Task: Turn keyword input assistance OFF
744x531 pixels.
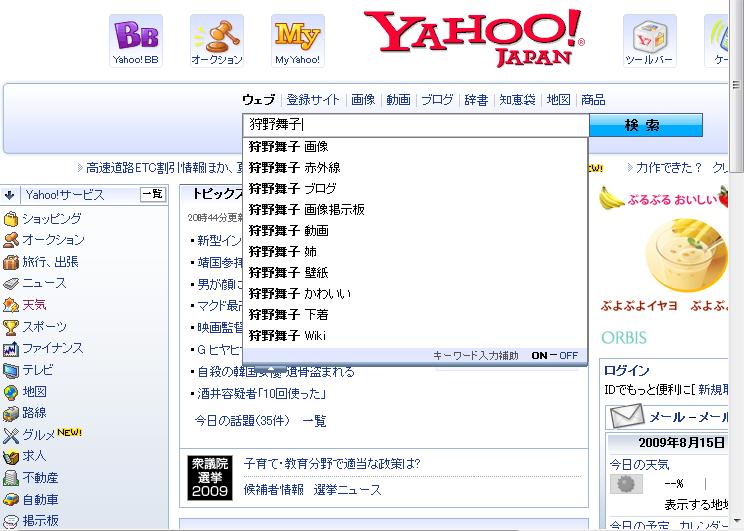Action: (x=568, y=355)
